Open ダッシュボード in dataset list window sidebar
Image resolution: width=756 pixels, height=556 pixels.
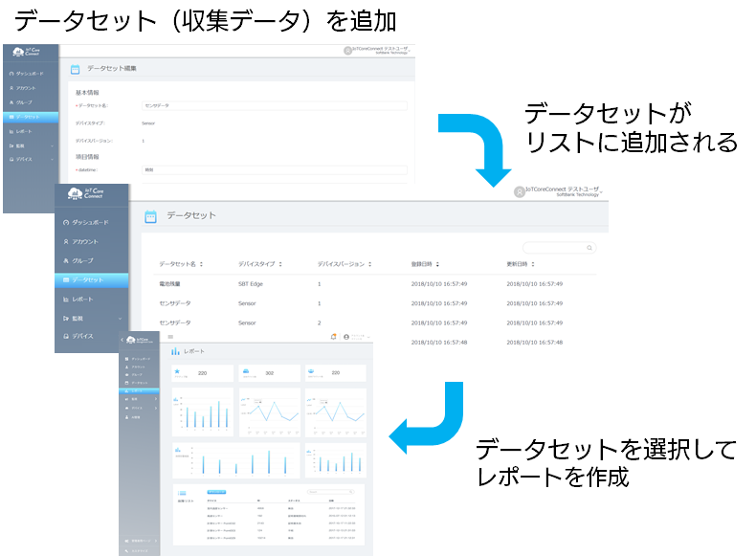pyautogui.click(x=86, y=222)
